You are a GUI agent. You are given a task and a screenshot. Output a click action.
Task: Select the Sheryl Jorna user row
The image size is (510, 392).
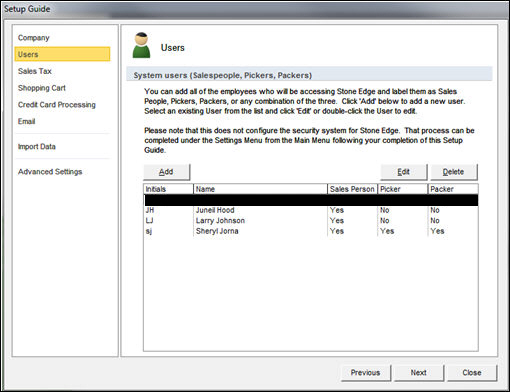click(x=311, y=231)
